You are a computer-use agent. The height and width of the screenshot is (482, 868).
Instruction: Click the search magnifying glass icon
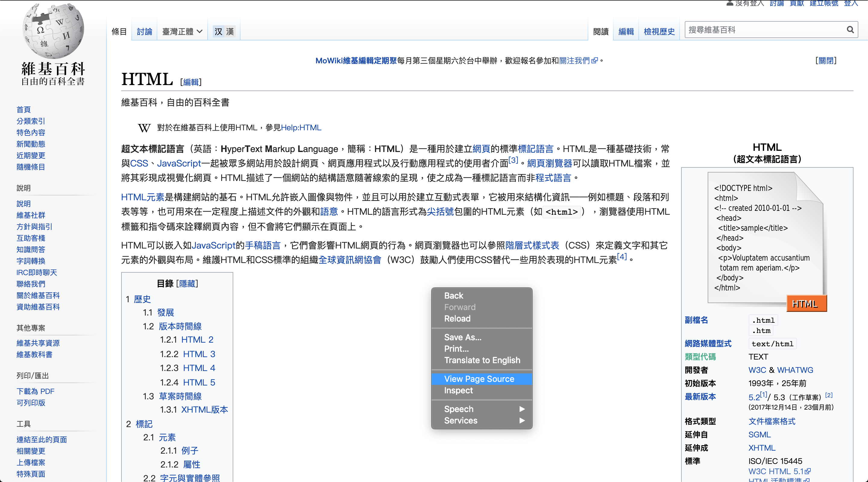coord(850,30)
